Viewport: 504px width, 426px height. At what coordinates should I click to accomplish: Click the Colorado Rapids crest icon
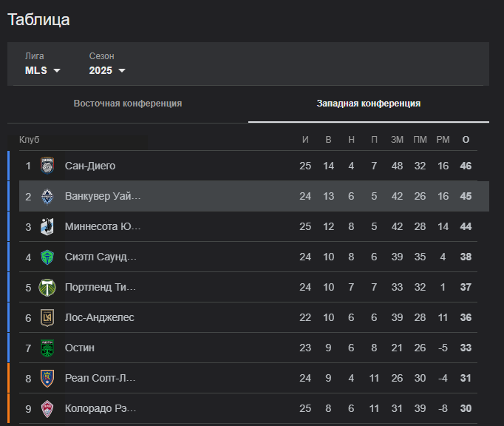47,408
